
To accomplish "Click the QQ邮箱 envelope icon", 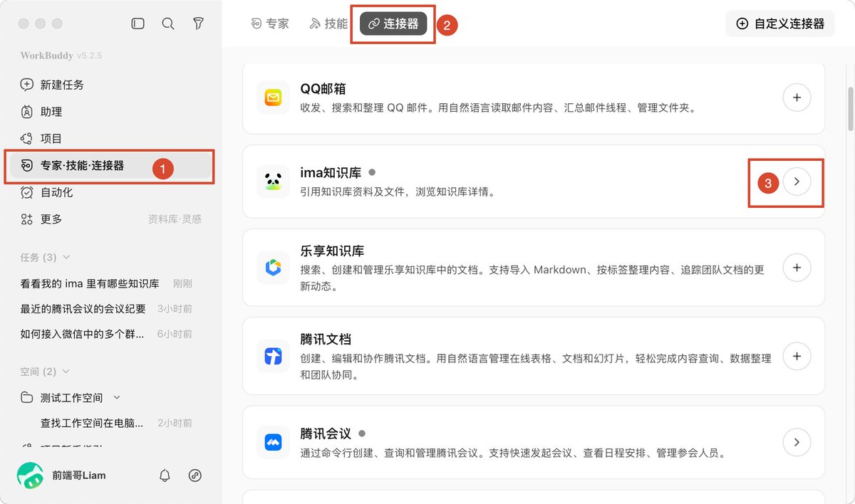I will pos(273,97).
